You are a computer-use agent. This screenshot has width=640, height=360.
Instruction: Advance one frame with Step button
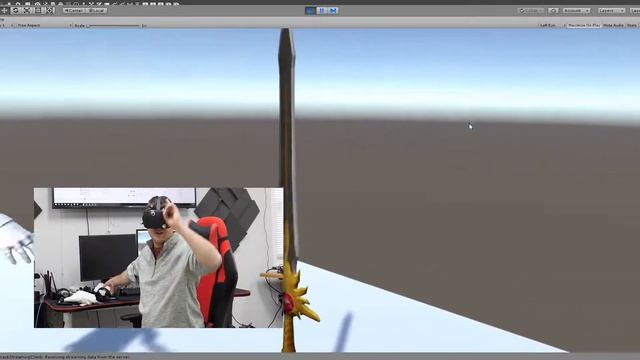pyautogui.click(x=333, y=11)
